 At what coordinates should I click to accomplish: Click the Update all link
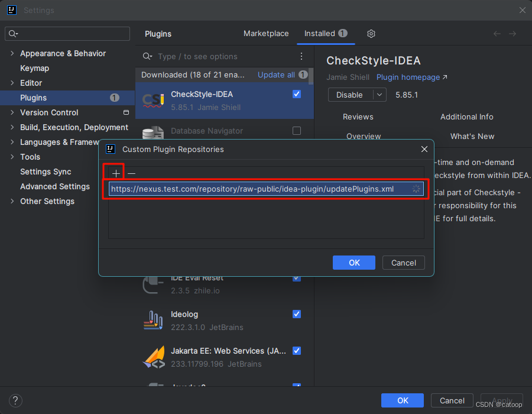(x=276, y=75)
